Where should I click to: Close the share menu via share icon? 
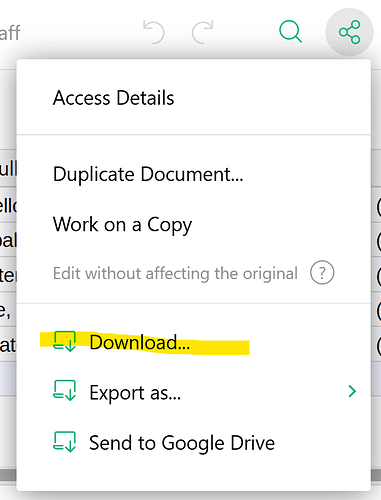pyautogui.click(x=349, y=32)
